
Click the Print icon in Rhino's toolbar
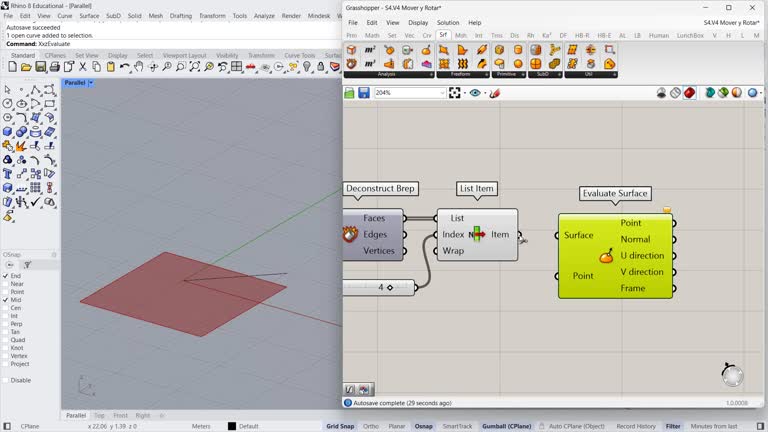click(x=54, y=67)
